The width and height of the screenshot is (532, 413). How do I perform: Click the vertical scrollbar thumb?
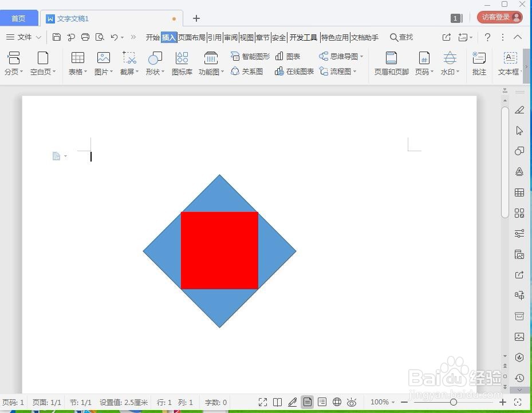click(x=505, y=162)
